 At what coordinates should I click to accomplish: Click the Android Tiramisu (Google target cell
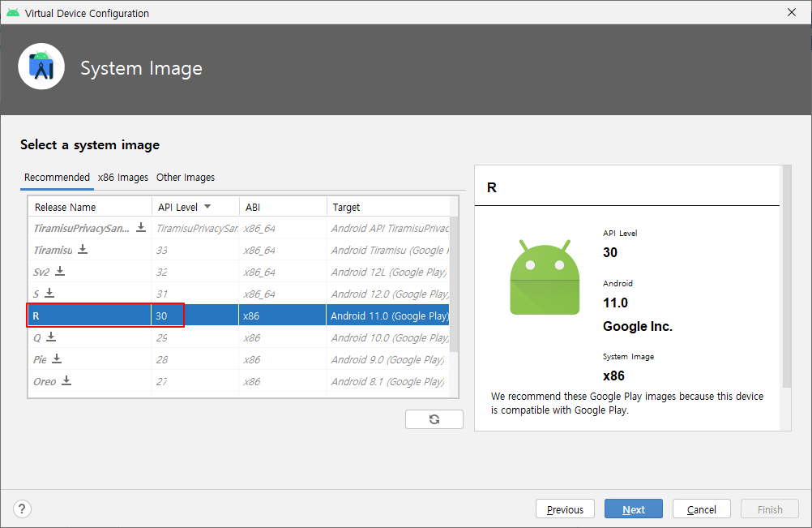tap(390, 251)
